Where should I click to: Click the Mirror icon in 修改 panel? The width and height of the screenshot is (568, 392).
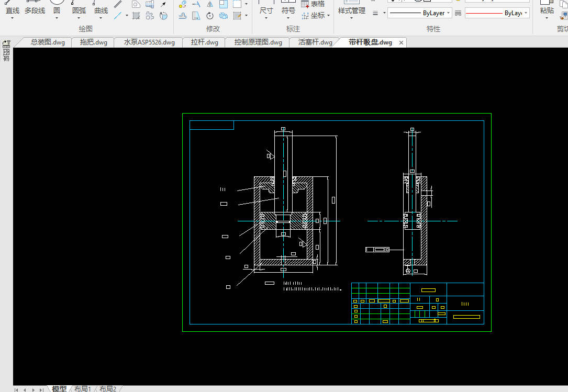pos(209,4)
